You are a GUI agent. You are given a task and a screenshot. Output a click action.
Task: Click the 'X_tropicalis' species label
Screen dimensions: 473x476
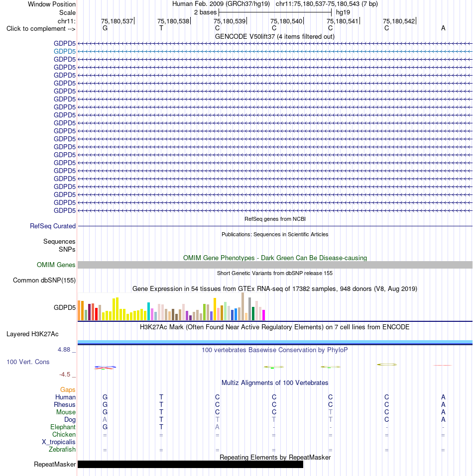59,442
